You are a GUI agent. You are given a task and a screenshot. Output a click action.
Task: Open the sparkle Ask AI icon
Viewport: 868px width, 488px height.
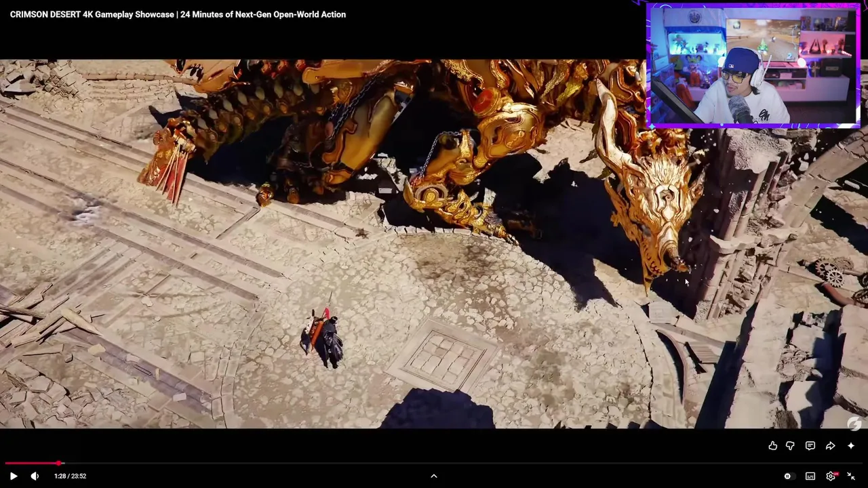851,445
